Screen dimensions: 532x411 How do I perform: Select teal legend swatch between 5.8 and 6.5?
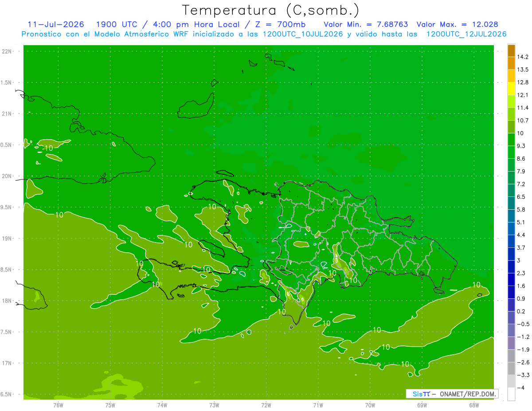point(511,203)
